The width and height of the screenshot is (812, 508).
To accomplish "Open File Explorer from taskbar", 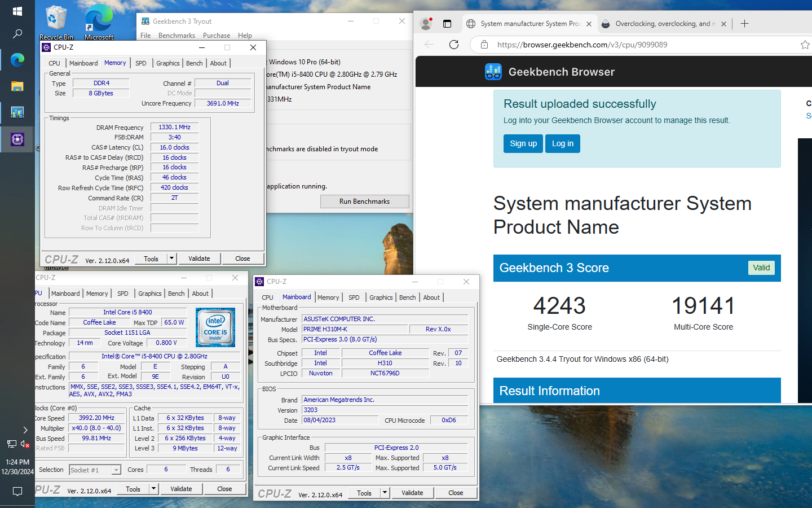I will point(17,86).
